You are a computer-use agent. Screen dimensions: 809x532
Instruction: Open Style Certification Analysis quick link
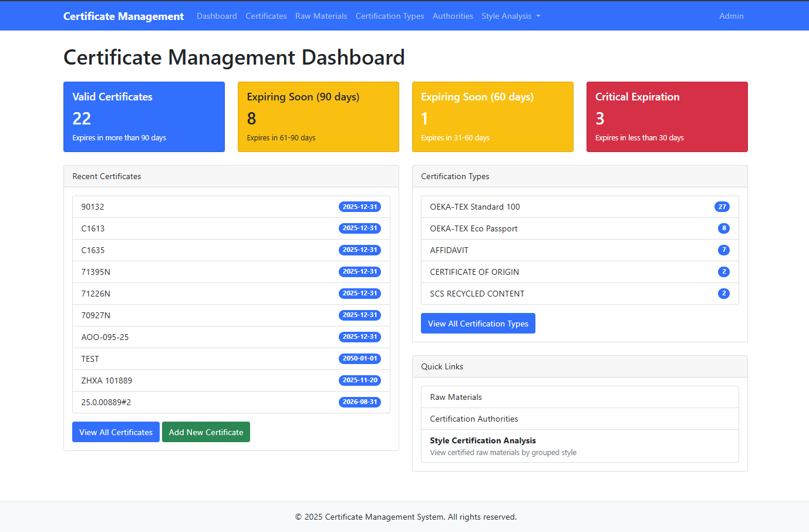tap(483, 440)
